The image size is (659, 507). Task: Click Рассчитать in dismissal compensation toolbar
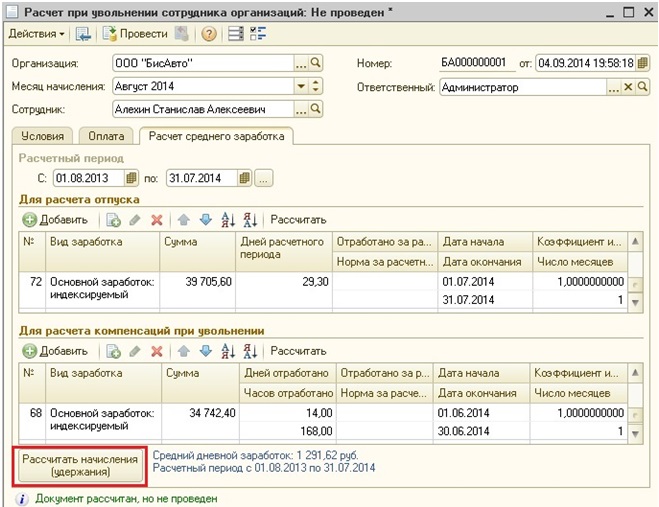[298, 351]
